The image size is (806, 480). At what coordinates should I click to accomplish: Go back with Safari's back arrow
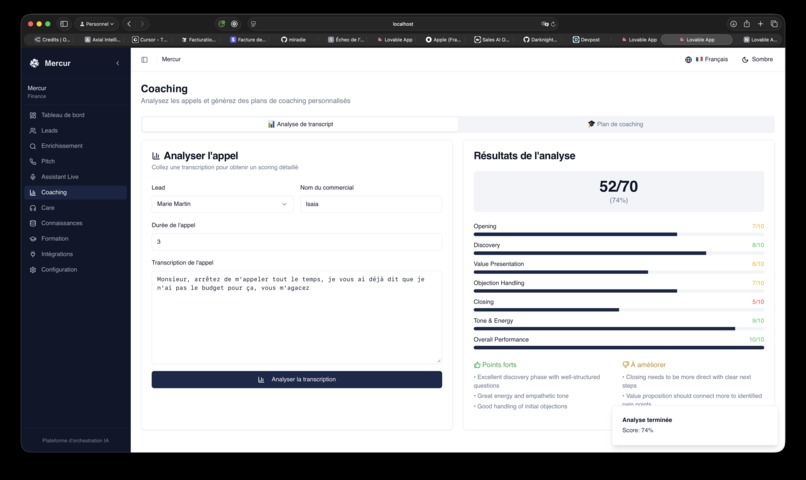coord(129,24)
